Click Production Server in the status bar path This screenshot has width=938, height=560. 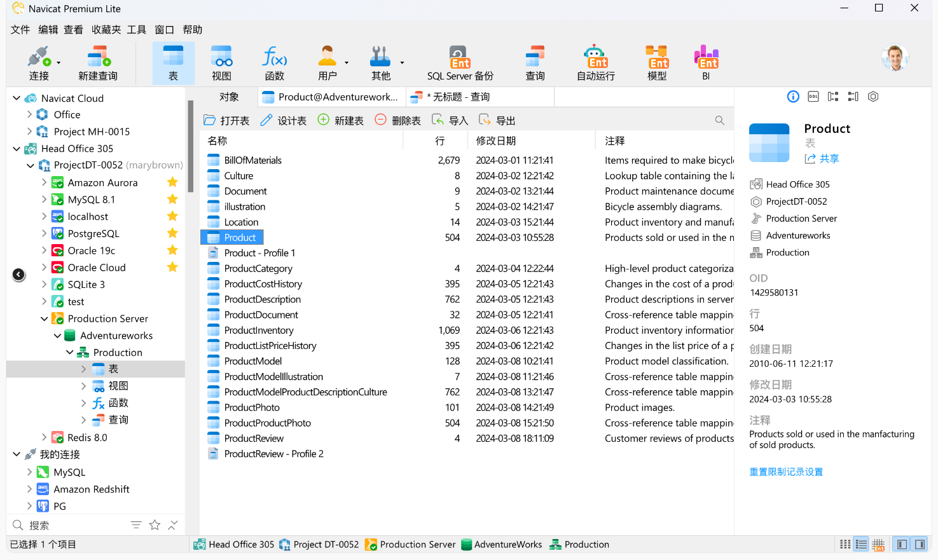tap(410, 544)
